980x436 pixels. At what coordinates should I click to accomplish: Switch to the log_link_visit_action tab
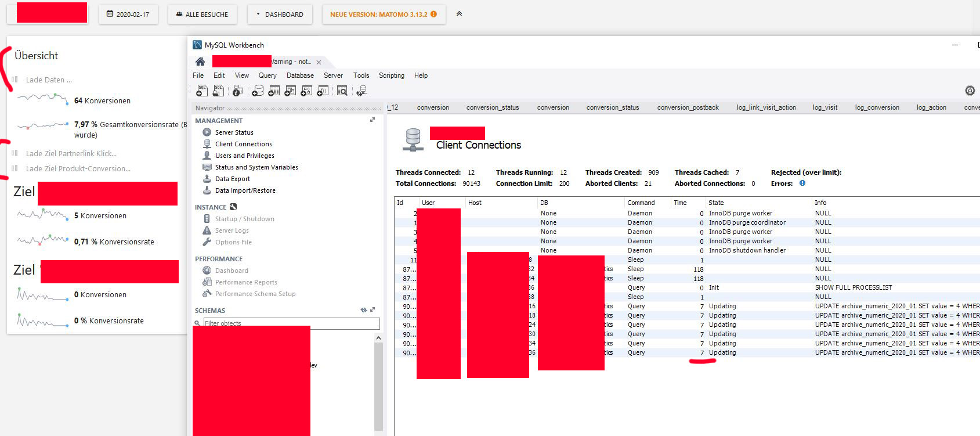[x=766, y=107]
